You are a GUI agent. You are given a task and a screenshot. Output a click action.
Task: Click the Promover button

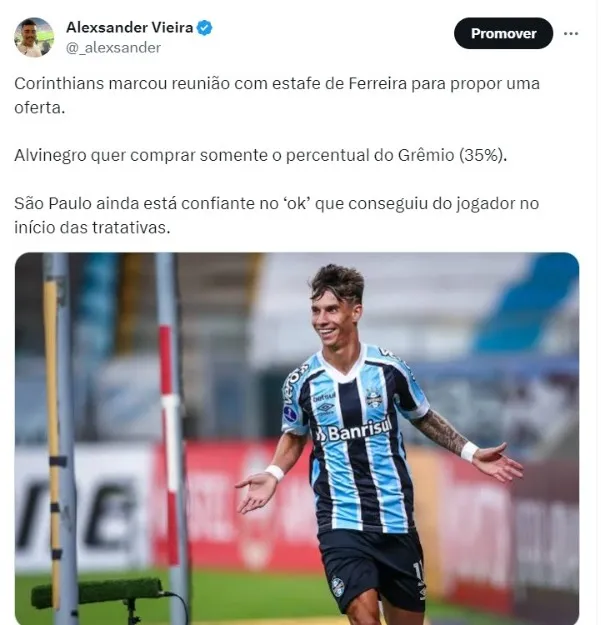click(503, 33)
